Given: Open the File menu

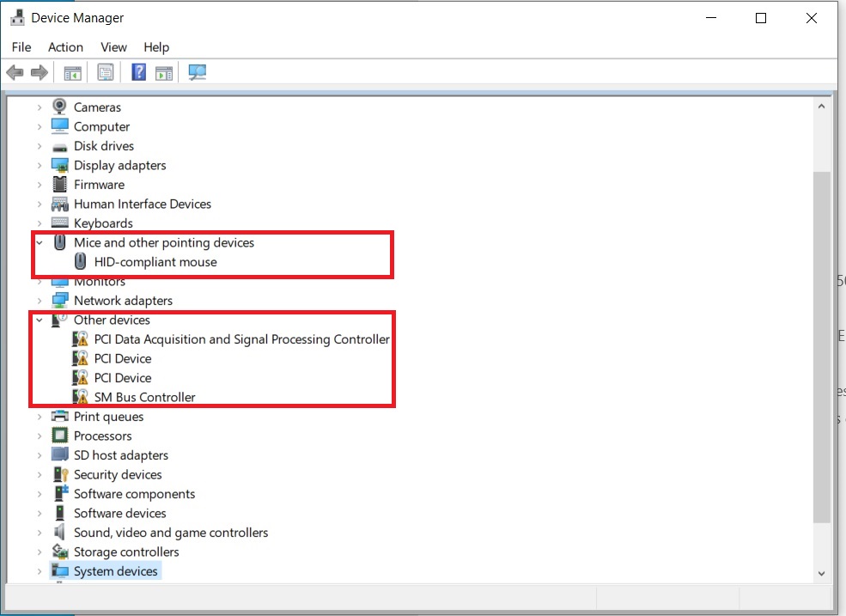Looking at the screenshot, I should coord(21,47).
